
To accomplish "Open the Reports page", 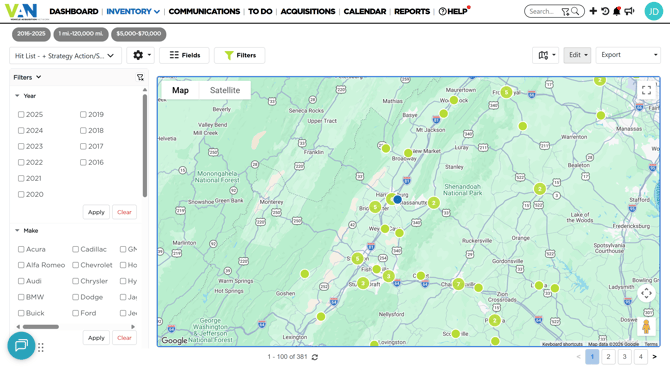I will click(x=412, y=12).
